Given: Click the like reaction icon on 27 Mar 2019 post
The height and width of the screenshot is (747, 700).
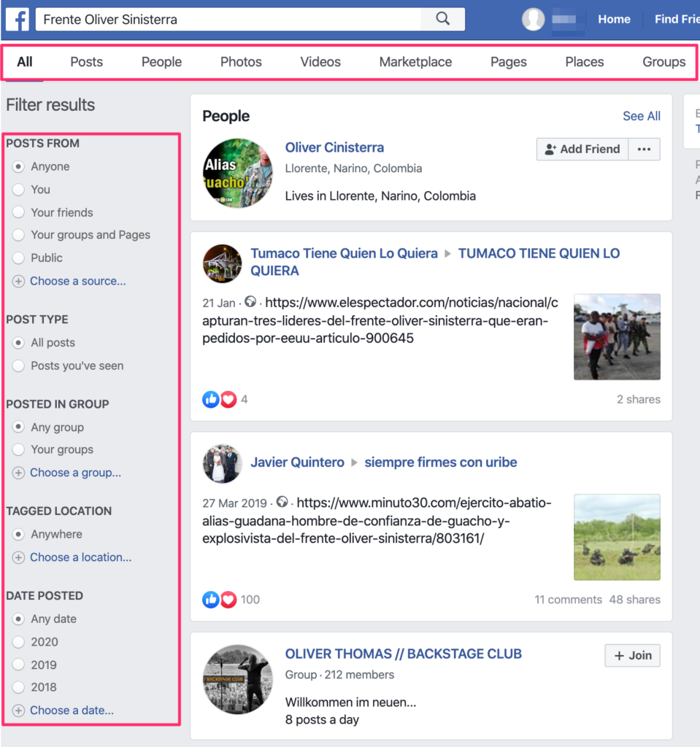Looking at the screenshot, I should click(x=210, y=600).
